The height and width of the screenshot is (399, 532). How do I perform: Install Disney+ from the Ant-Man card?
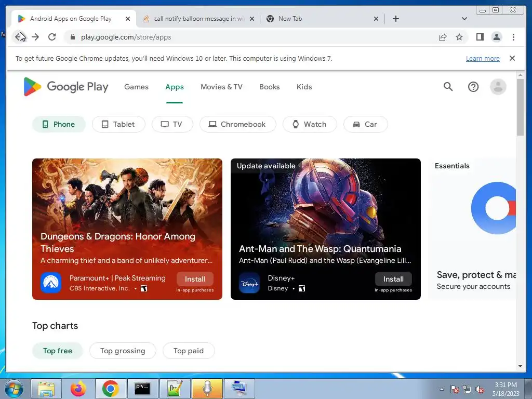click(x=393, y=279)
